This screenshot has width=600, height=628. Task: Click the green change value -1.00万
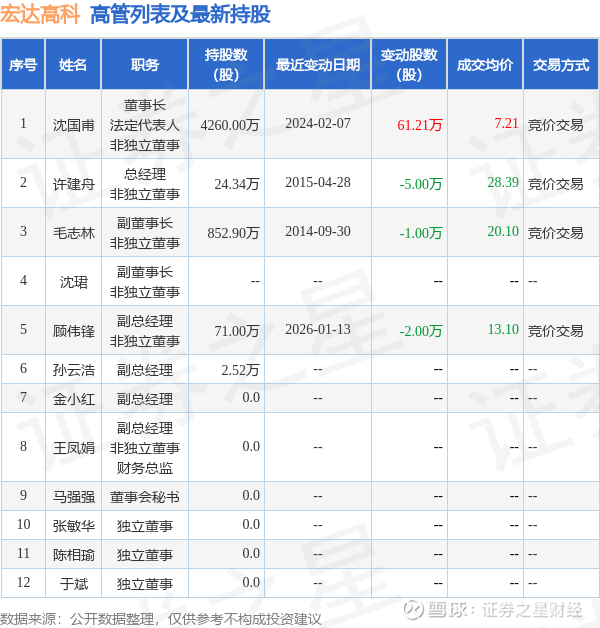[421, 233]
